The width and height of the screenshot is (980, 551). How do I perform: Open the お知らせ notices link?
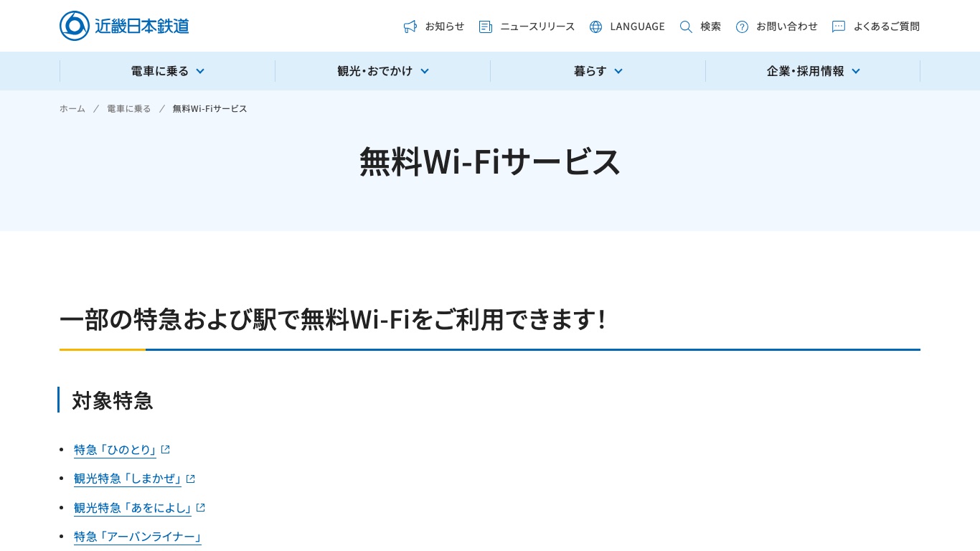pos(445,27)
